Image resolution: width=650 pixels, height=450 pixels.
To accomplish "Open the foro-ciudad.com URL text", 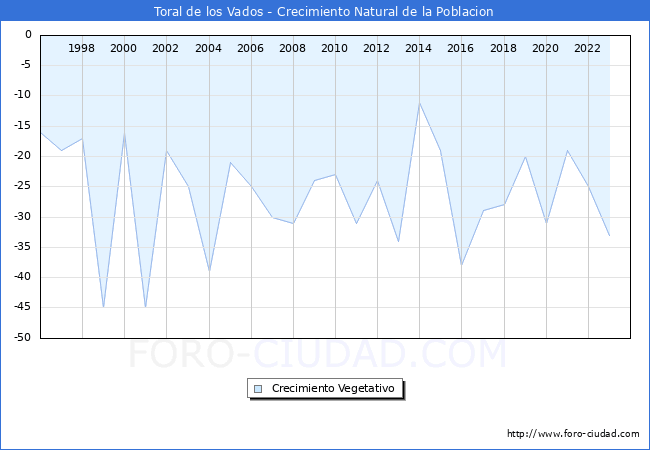I will (573, 434).
